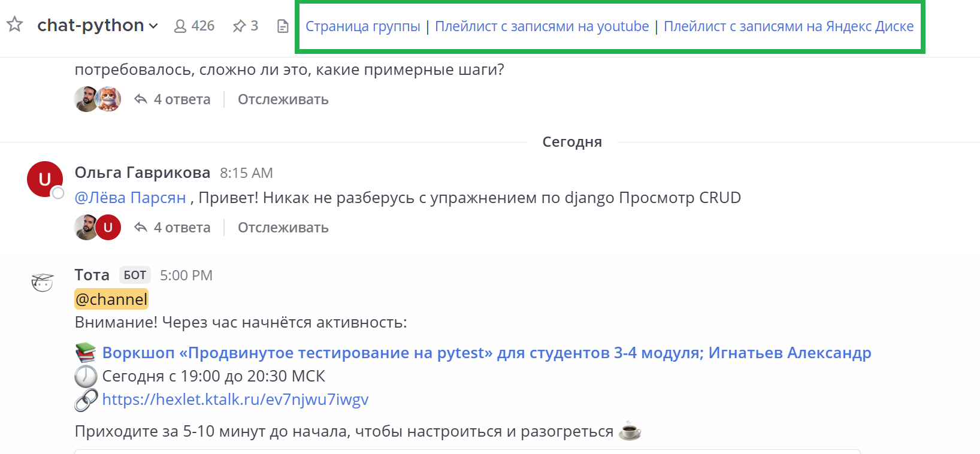Click the cat avatar in thread participants
Viewport: 980px width, 454px height.
(109, 99)
